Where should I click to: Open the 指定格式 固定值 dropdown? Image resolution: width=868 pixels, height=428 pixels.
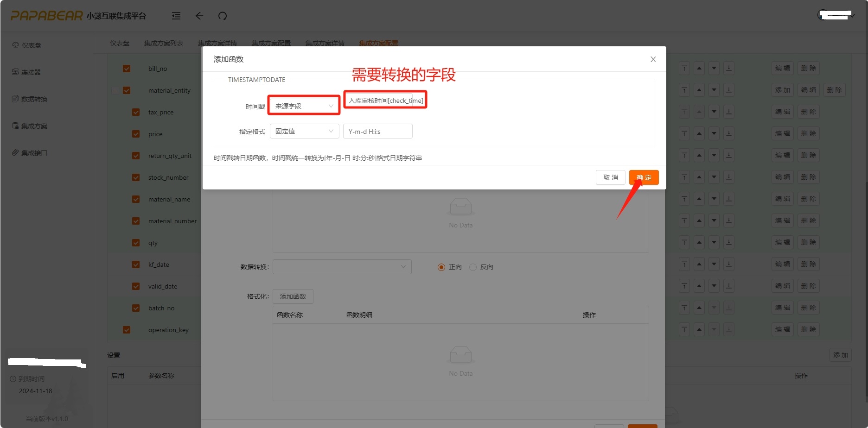point(304,132)
